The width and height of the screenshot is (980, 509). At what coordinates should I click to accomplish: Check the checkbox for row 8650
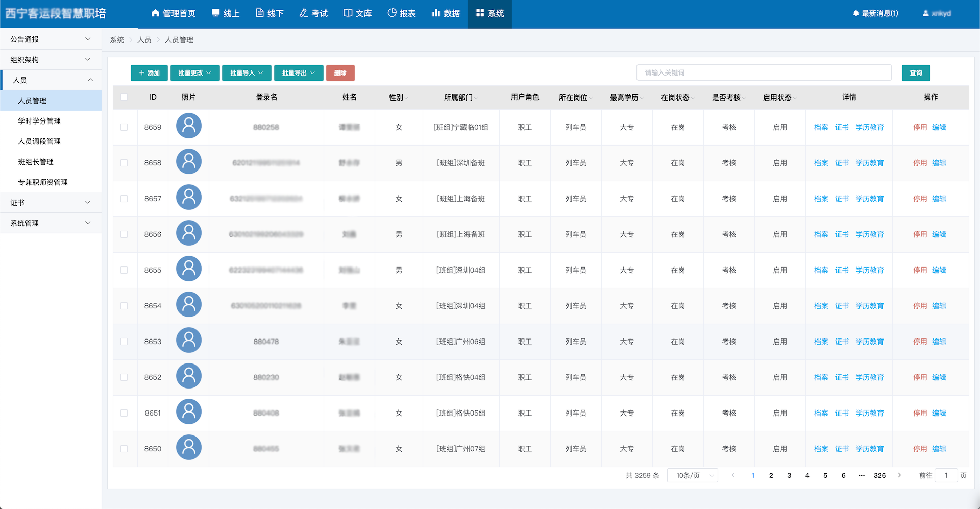(x=124, y=449)
